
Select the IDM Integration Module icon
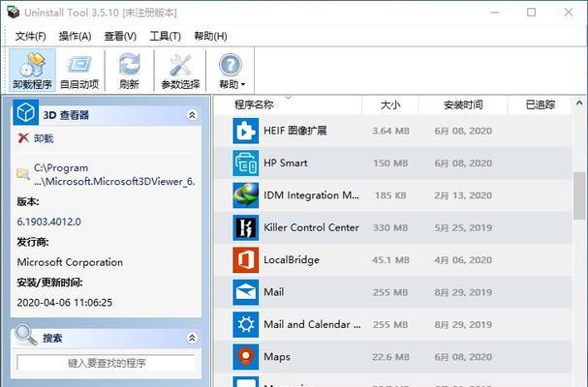tap(246, 195)
